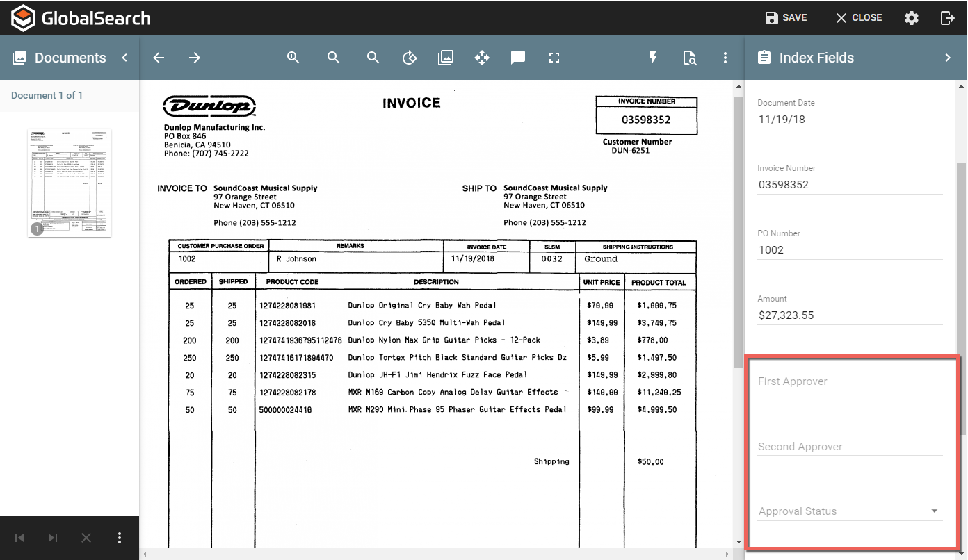968x560 pixels.
Task: Click the SAVE button
Action: (x=786, y=18)
